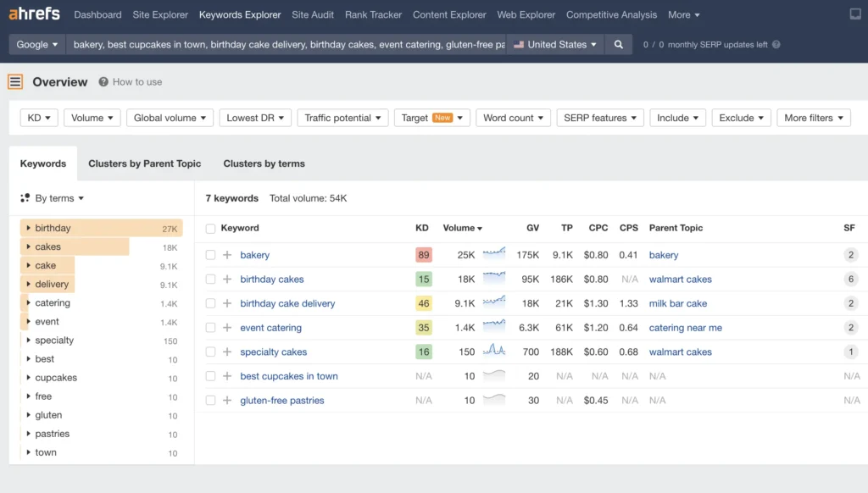The image size is (868, 493).
Task: Check best cupcakes in town checkbox
Action: tap(210, 376)
